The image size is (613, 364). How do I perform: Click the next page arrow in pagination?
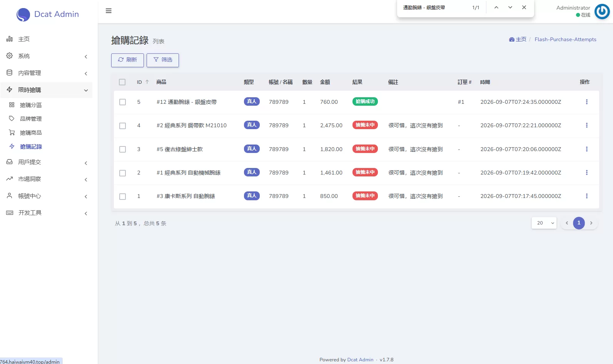tap(591, 223)
